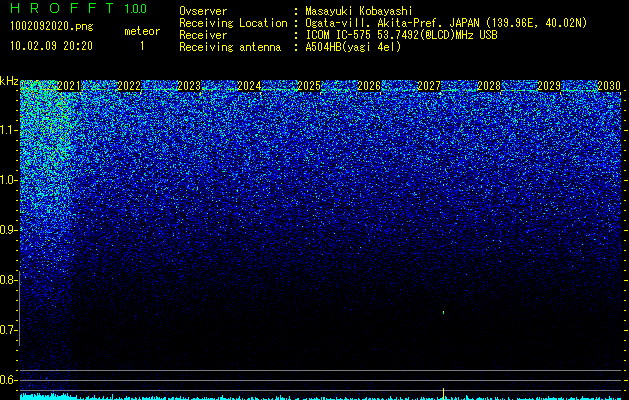Viewport: 629px width, 400px height.
Task: Select the 2027 time marker
Action: tap(429, 86)
